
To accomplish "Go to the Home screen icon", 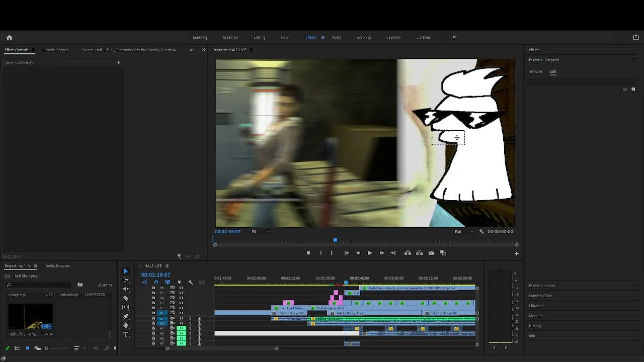I will pyautogui.click(x=9, y=37).
